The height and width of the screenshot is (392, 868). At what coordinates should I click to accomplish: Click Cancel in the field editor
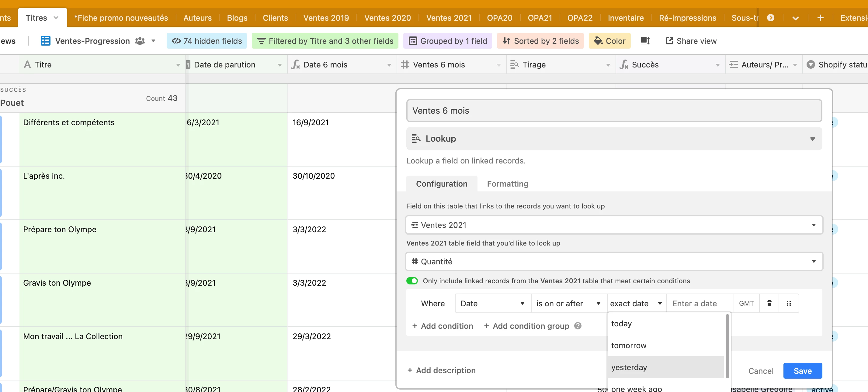761,371
